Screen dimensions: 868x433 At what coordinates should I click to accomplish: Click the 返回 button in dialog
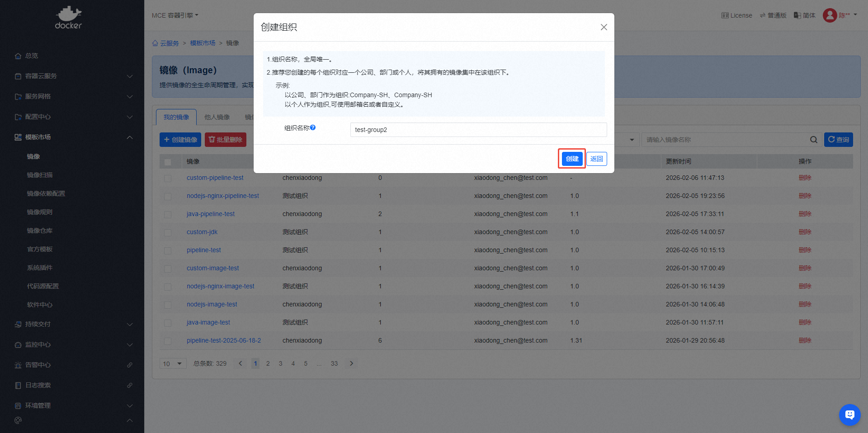click(596, 159)
